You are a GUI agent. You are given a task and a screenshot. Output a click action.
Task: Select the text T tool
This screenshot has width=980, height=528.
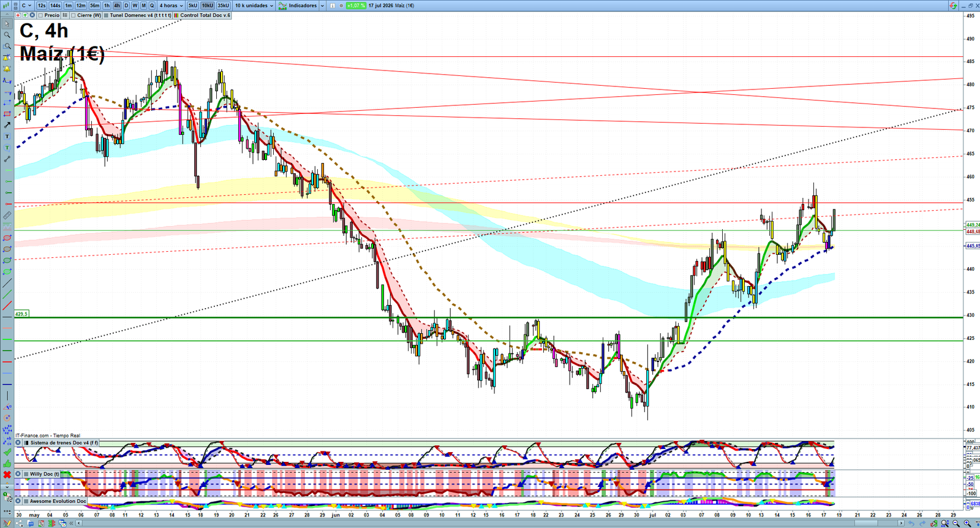7,136
